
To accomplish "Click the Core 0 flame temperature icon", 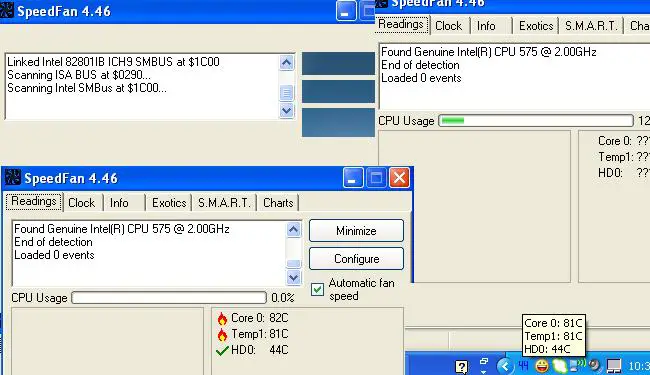I will 222,318.
